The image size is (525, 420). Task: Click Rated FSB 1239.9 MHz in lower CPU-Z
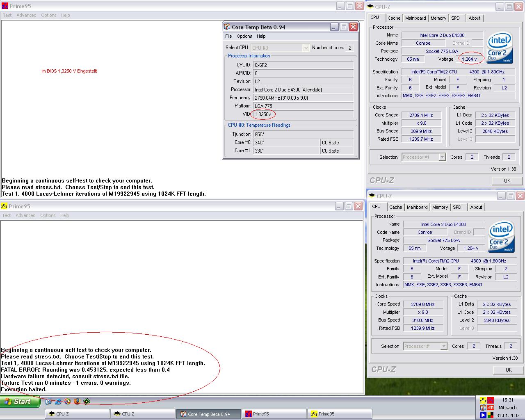click(423, 328)
